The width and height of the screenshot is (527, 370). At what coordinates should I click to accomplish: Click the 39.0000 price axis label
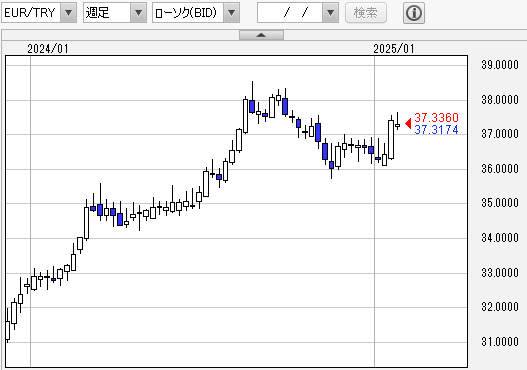point(500,65)
